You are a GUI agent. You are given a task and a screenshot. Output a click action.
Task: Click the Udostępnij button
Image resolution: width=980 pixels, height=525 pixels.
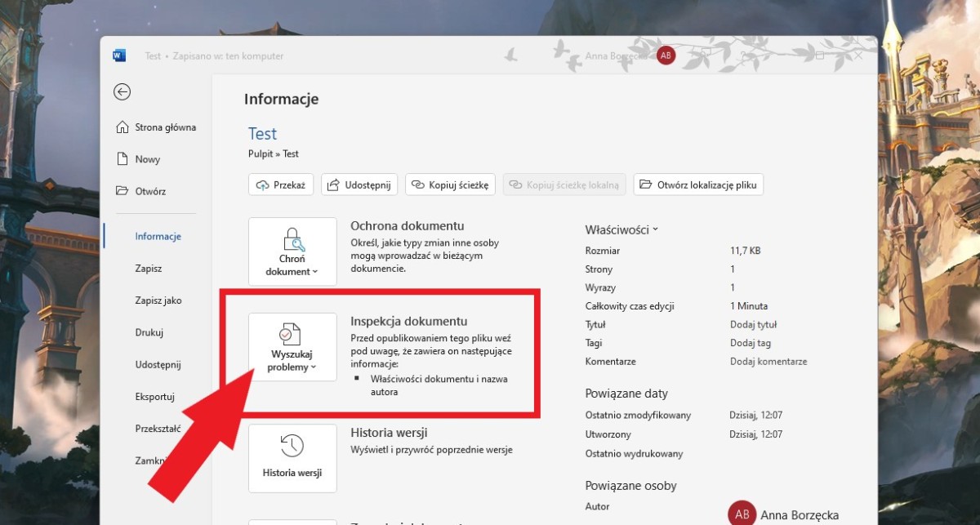(x=359, y=185)
